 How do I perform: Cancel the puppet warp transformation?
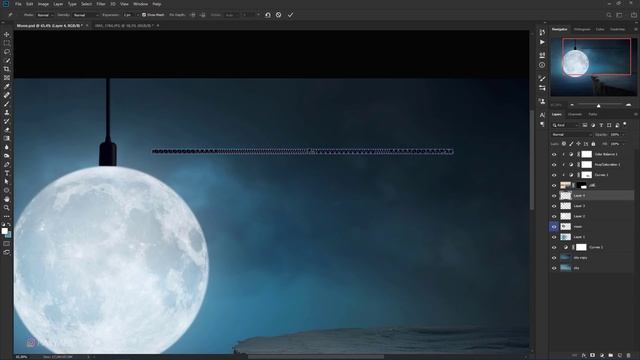click(278, 15)
